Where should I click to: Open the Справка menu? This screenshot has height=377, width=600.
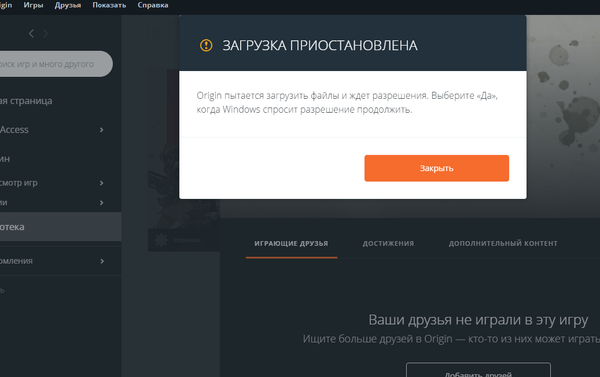click(153, 5)
